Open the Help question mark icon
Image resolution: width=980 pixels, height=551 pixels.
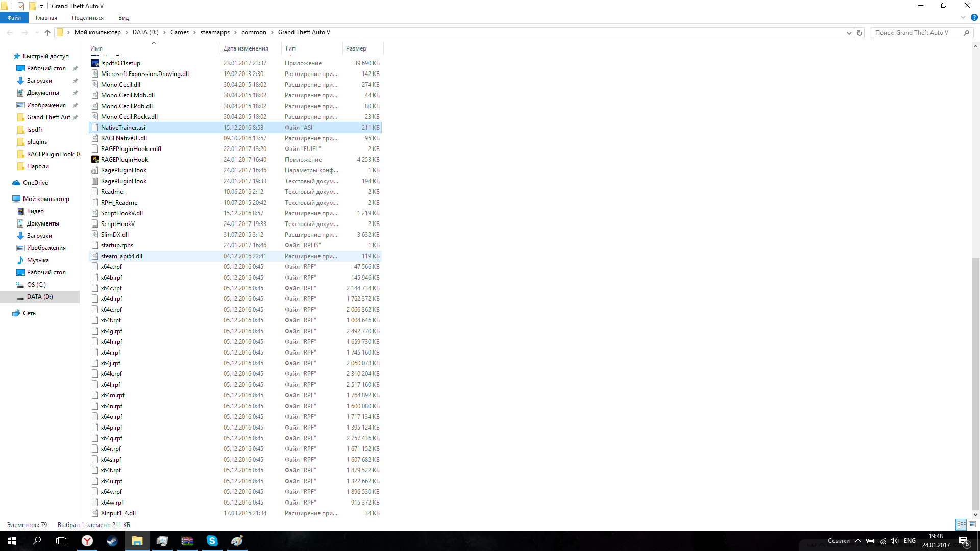point(974,17)
